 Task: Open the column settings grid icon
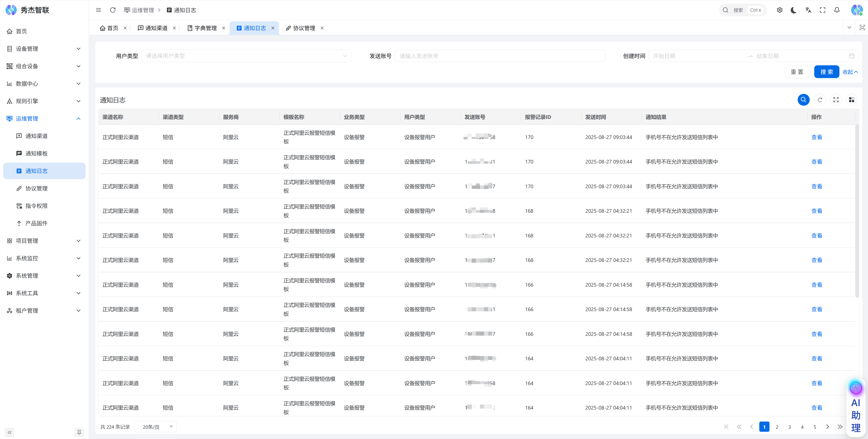coord(851,100)
